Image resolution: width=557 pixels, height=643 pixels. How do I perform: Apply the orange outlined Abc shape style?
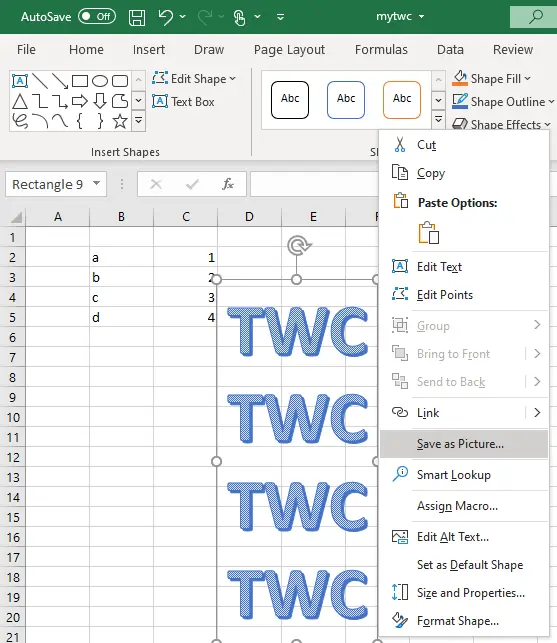click(x=402, y=100)
